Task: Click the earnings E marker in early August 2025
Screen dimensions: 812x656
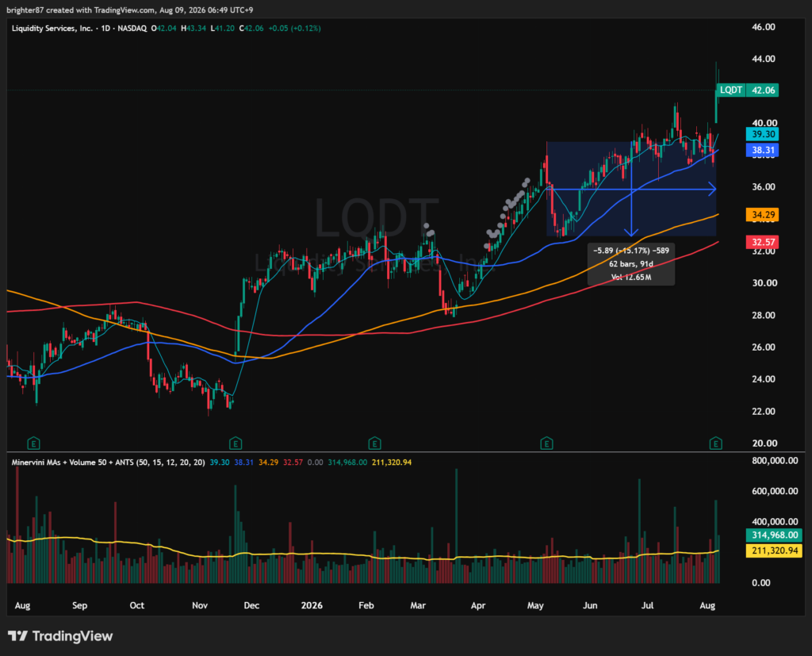Action: pyautogui.click(x=33, y=443)
